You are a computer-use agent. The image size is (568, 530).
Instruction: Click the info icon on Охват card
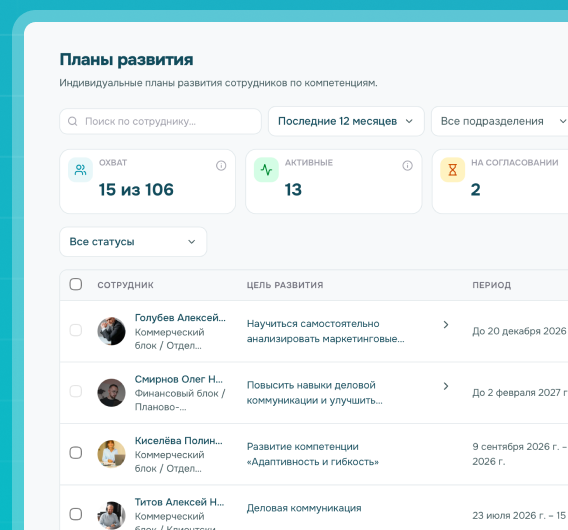pyautogui.click(x=221, y=166)
